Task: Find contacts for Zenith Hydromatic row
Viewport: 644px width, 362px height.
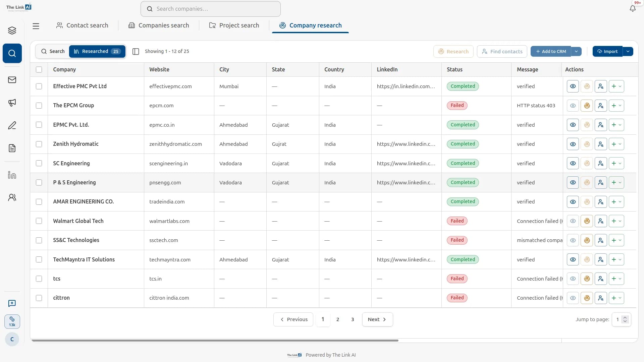Action: click(601, 144)
